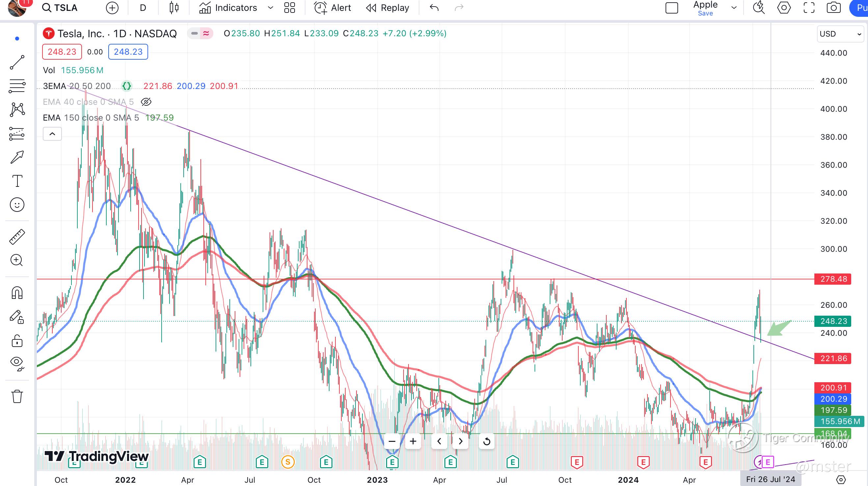
Task: Show the hidden EMA 40 indicator
Action: (x=146, y=102)
